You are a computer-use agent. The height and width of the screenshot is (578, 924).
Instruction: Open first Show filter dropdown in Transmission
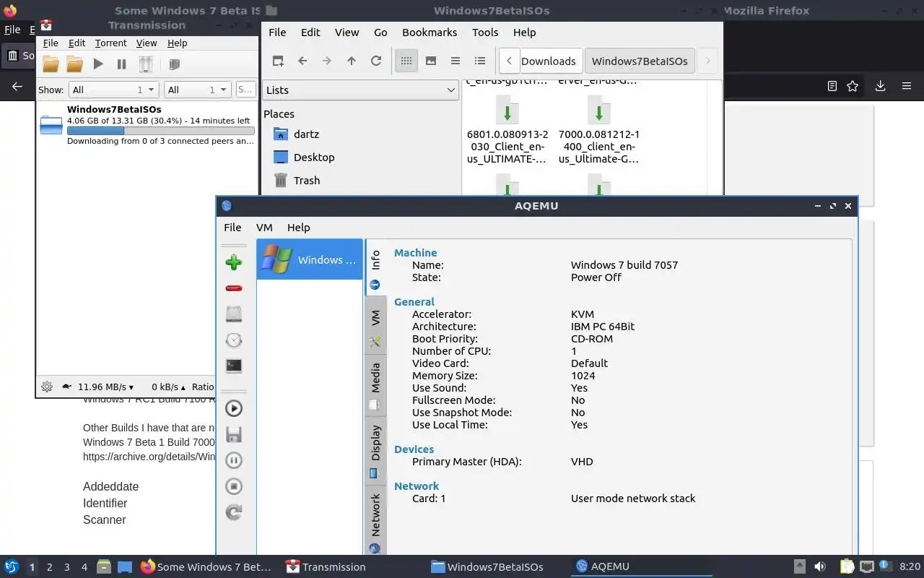coord(114,90)
